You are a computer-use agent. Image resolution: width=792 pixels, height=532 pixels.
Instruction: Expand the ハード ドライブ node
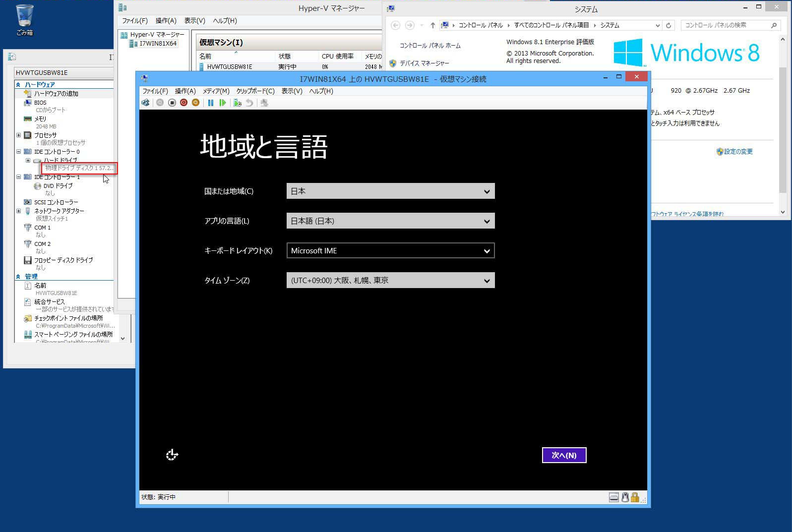(x=28, y=160)
